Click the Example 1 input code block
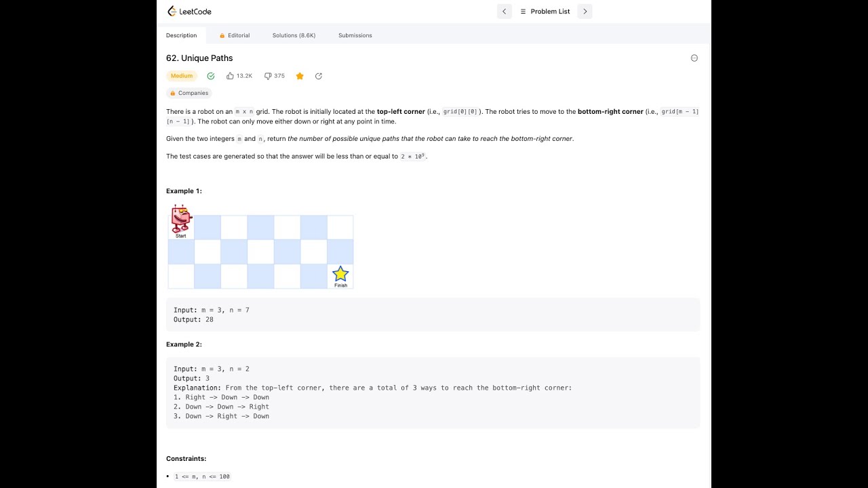Viewport: 868px width, 488px height. 433,314
